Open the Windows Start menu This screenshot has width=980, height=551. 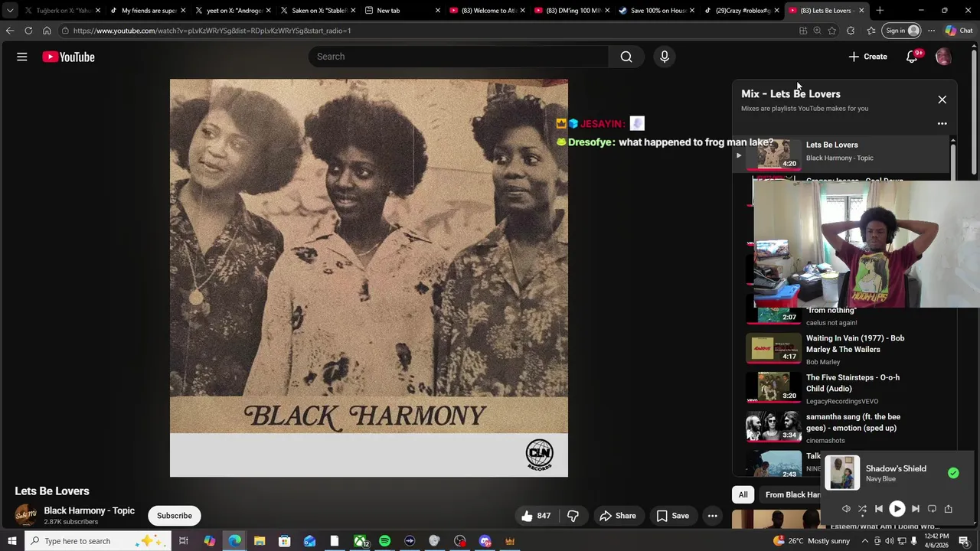11,541
